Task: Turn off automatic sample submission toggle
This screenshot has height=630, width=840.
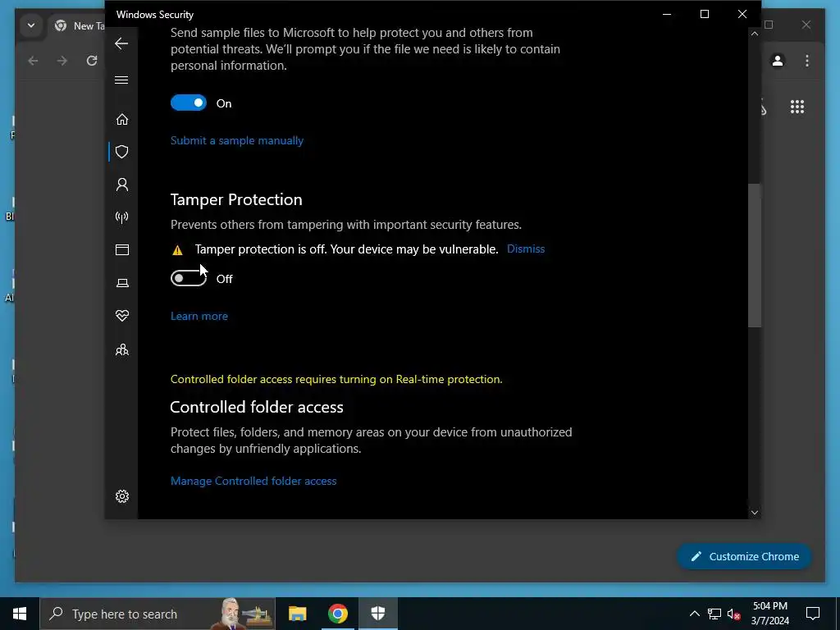Action: (x=189, y=103)
